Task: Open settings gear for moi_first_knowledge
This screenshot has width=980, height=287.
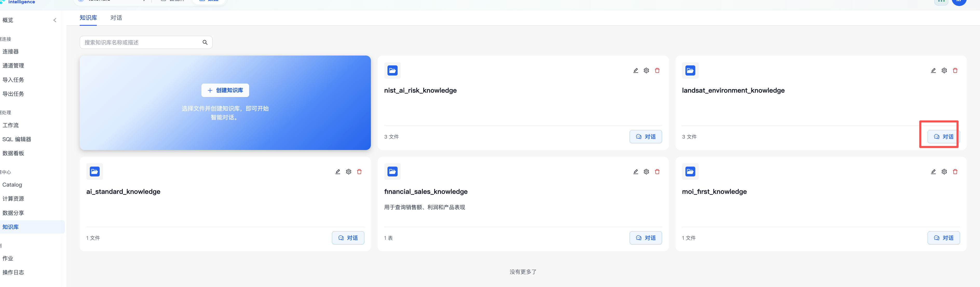Action: (x=944, y=172)
